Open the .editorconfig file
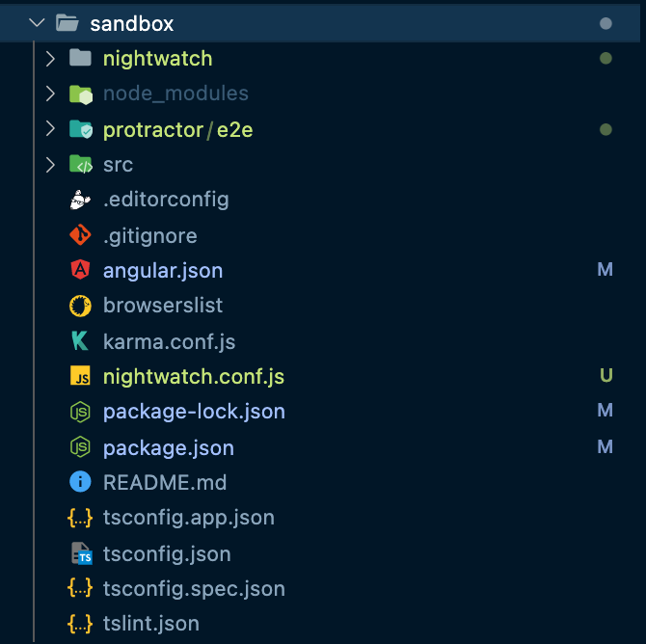Image resolution: width=646 pixels, height=644 pixels. [166, 201]
